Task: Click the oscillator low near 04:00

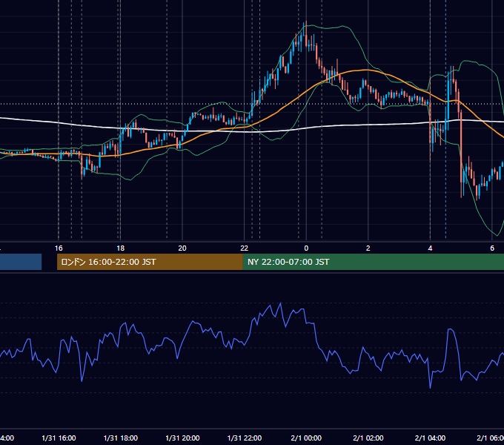Action: click(430, 388)
